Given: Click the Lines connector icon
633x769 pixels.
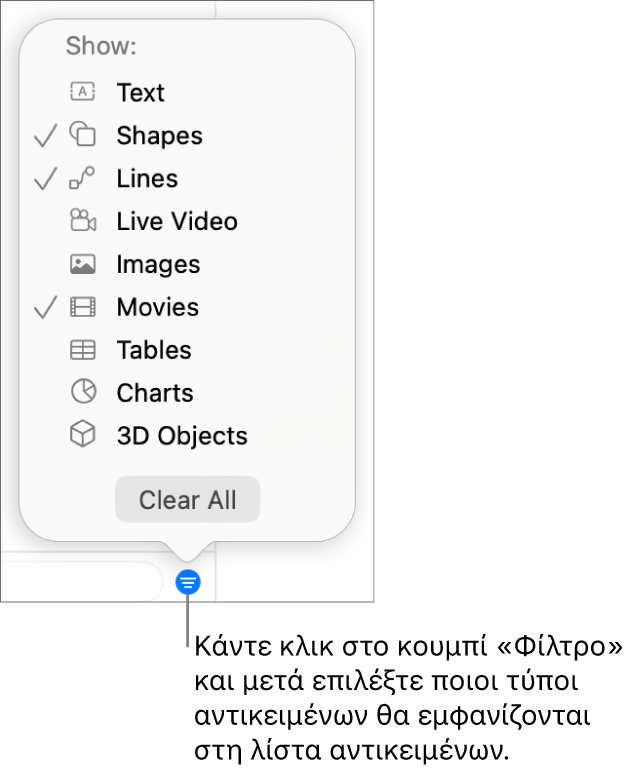Looking at the screenshot, I should point(82,178).
